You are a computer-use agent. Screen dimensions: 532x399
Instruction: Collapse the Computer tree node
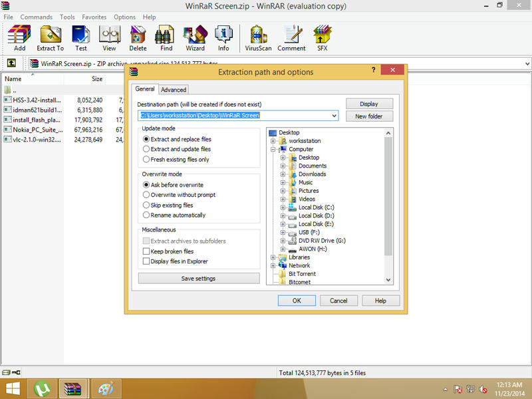273,149
